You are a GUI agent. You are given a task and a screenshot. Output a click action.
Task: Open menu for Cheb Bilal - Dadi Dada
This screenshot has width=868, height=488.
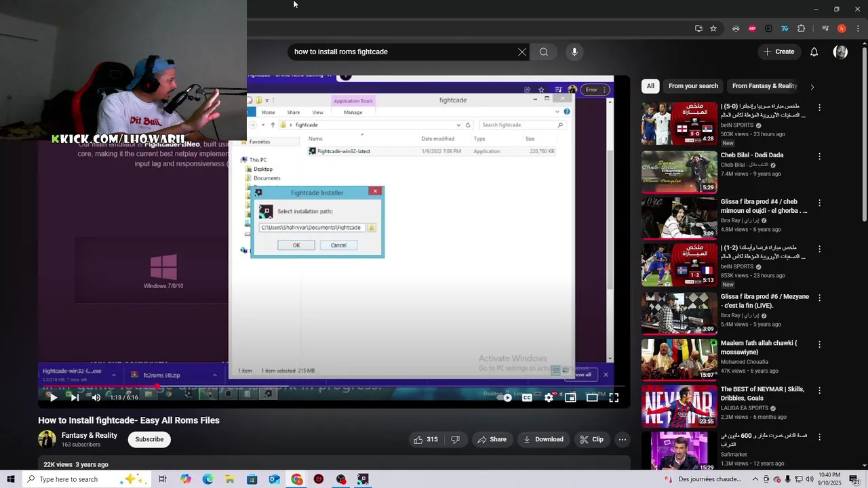[x=819, y=156]
